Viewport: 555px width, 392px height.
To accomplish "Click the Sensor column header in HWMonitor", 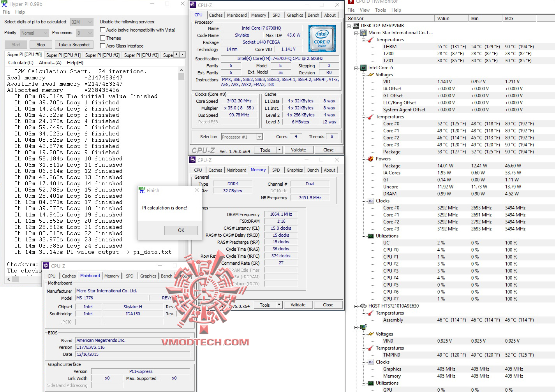I will 390,19.
